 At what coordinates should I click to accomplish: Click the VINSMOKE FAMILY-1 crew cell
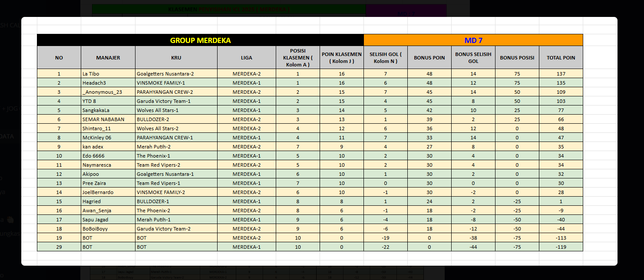pyautogui.click(x=176, y=83)
